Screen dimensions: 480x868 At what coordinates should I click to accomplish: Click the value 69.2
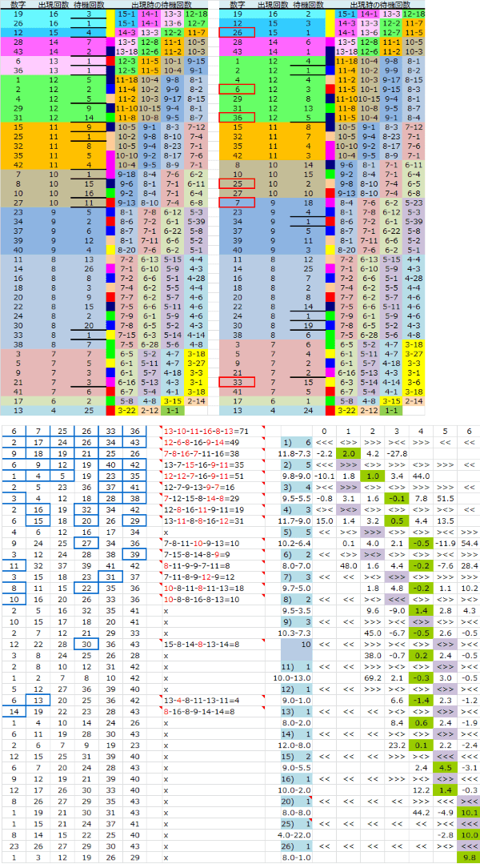[372, 677]
